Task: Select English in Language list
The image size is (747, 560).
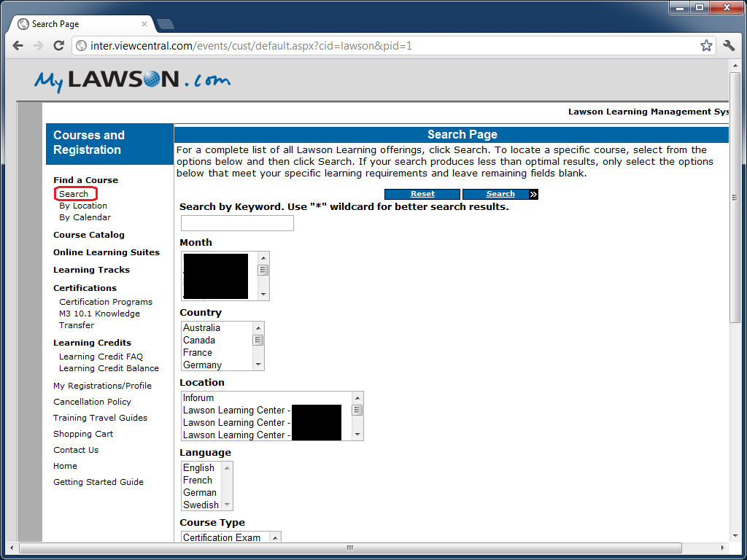Action: (x=198, y=468)
